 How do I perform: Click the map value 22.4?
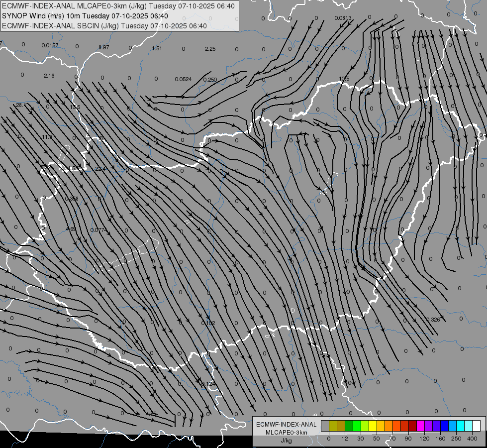click(100, 169)
